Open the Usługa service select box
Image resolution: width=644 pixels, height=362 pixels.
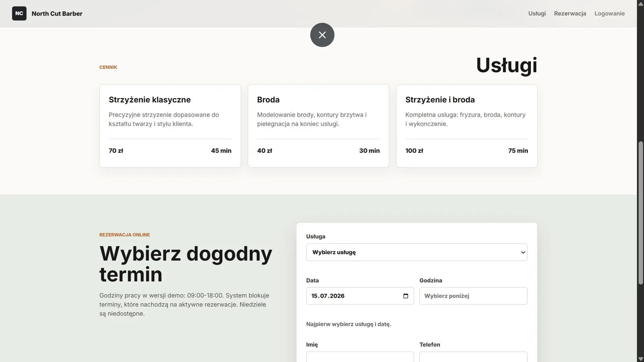click(417, 252)
